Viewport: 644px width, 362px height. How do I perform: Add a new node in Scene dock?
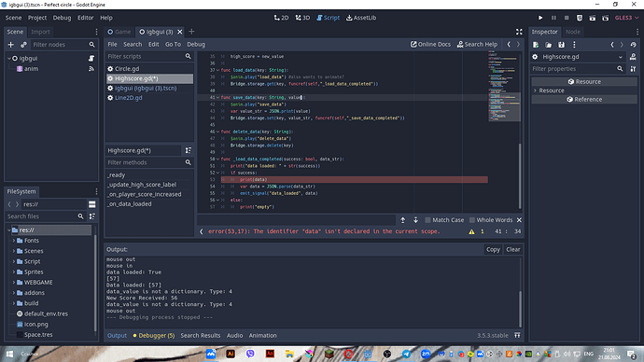click(11, 45)
